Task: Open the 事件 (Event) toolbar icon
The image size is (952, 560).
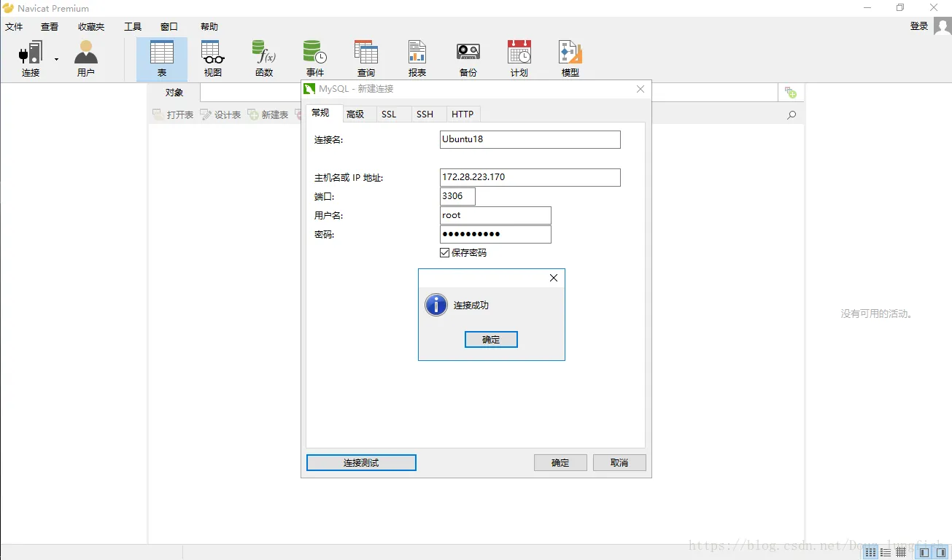Action: [315, 59]
